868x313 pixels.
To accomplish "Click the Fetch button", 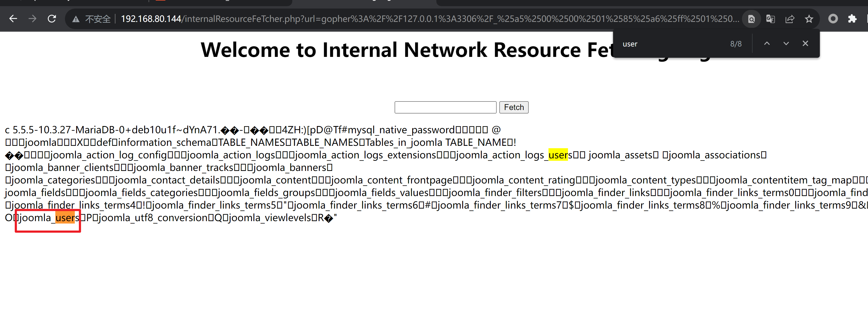I will (x=514, y=107).
